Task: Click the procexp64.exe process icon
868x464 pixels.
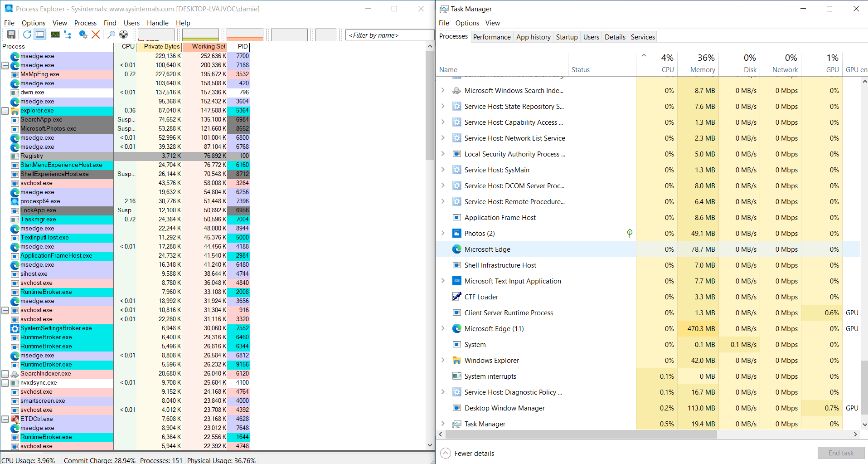Action: click(x=15, y=201)
